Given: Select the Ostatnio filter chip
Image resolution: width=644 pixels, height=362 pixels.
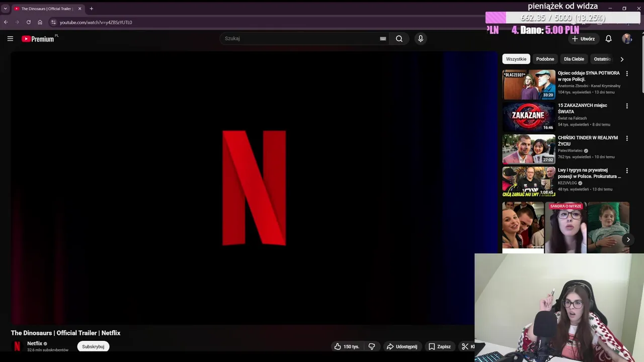Looking at the screenshot, I should [602, 59].
